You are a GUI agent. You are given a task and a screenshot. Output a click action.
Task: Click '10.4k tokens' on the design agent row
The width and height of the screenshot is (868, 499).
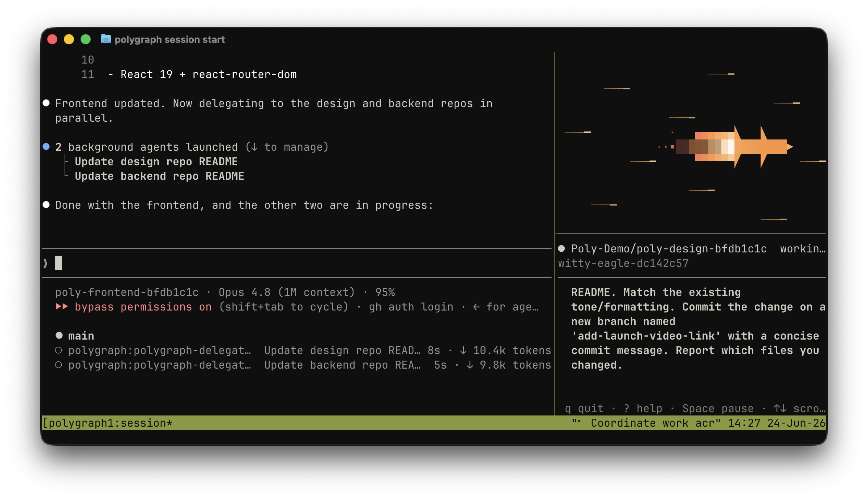[x=512, y=350]
